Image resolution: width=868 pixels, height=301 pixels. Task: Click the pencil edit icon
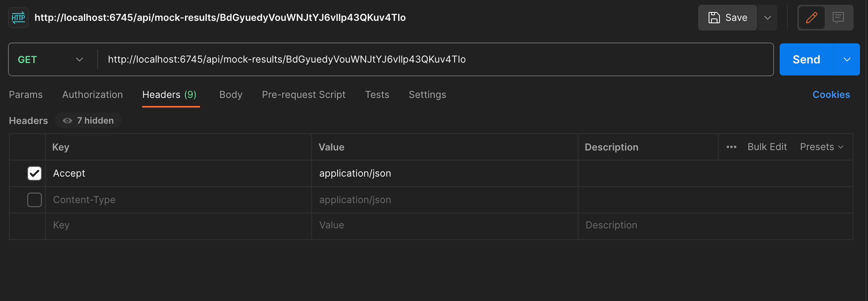[811, 18]
